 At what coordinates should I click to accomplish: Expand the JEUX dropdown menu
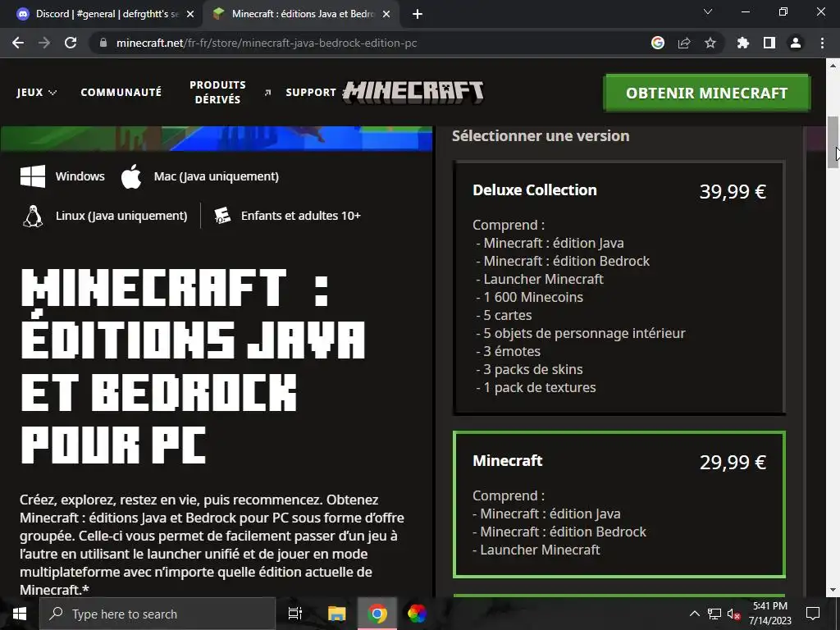coord(36,92)
